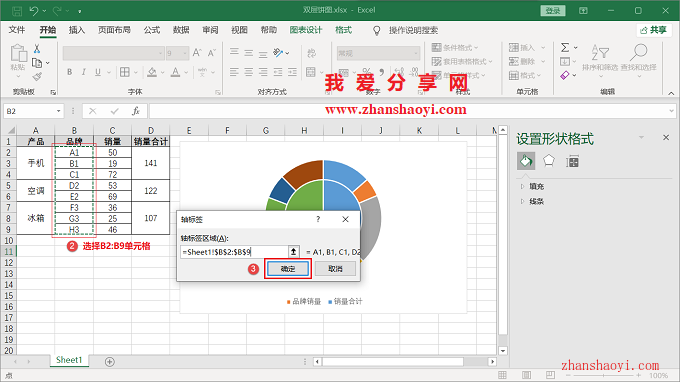Switch to the Chart Design tab
The image size is (680, 382).
(306, 30)
